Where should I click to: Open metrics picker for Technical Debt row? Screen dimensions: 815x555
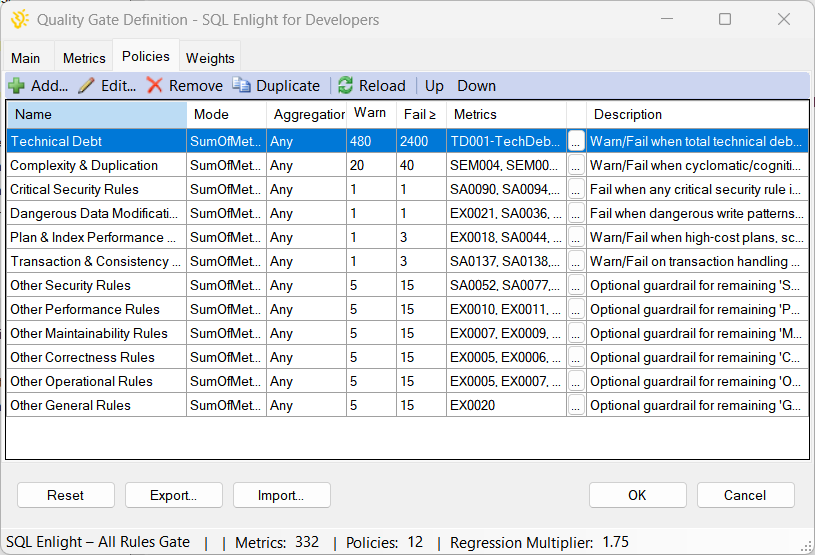576,141
